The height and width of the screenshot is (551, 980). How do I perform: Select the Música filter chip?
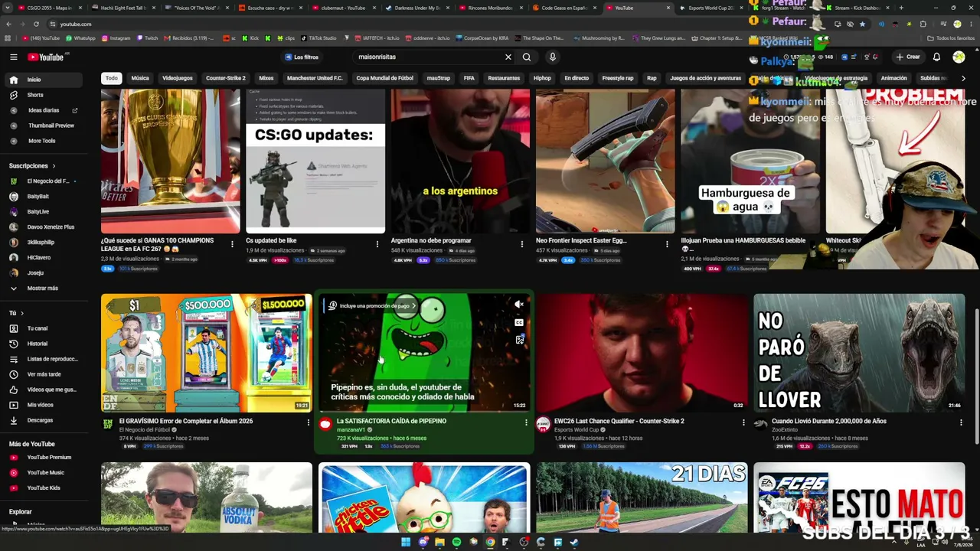(140, 78)
